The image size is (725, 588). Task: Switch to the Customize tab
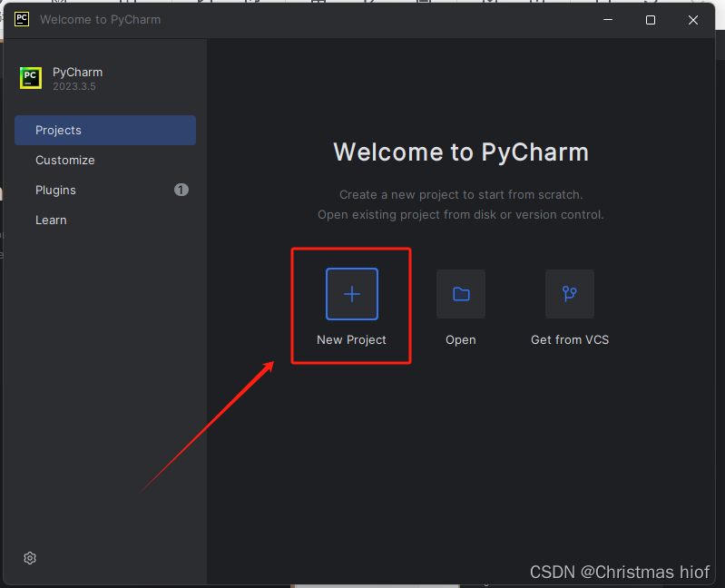105,160
